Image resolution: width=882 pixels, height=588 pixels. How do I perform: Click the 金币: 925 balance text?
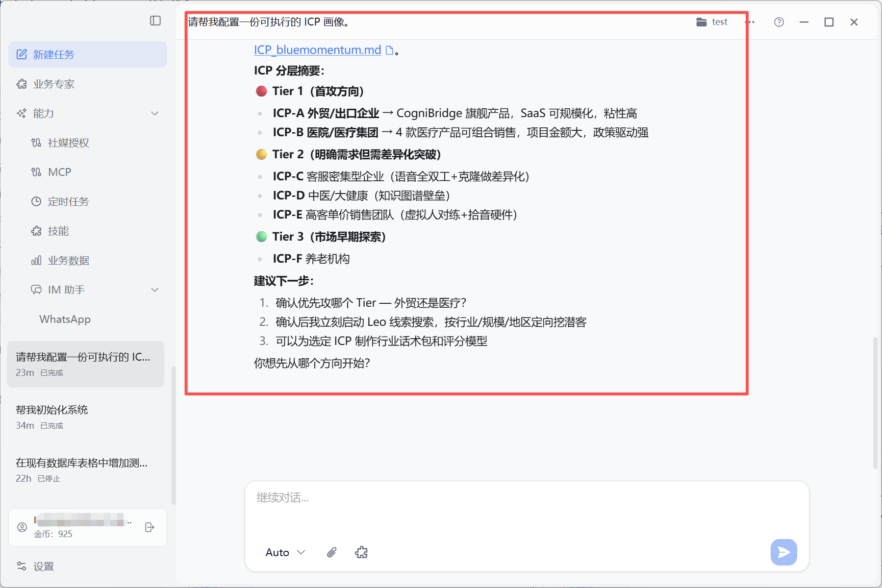(53, 534)
